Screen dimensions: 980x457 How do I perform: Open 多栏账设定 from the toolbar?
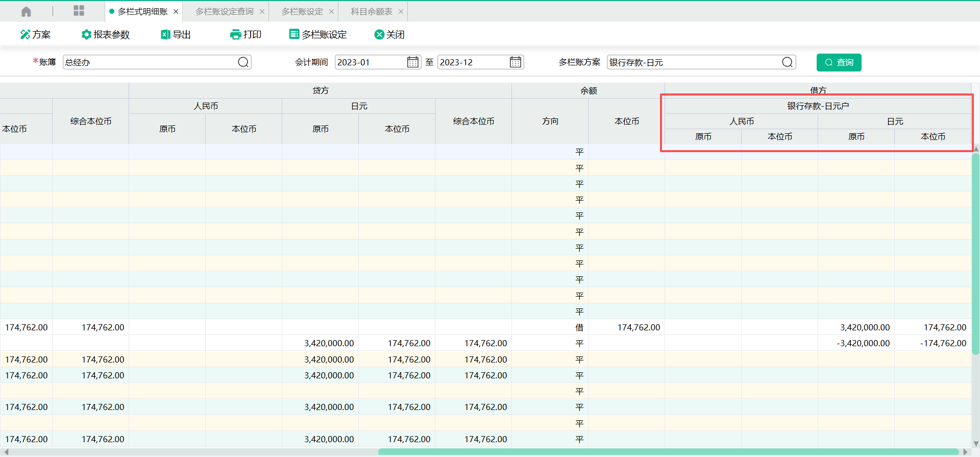pyautogui.click(x=318, y=34)
